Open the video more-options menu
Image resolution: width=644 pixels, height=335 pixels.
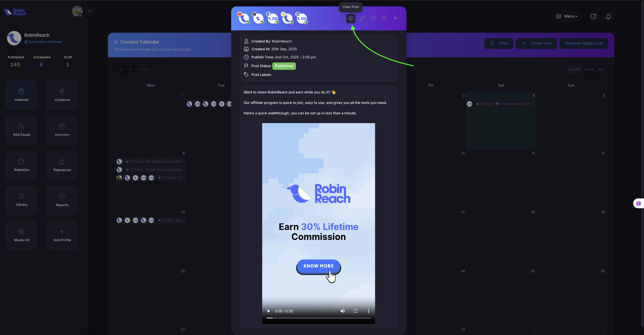coord(368,311)
